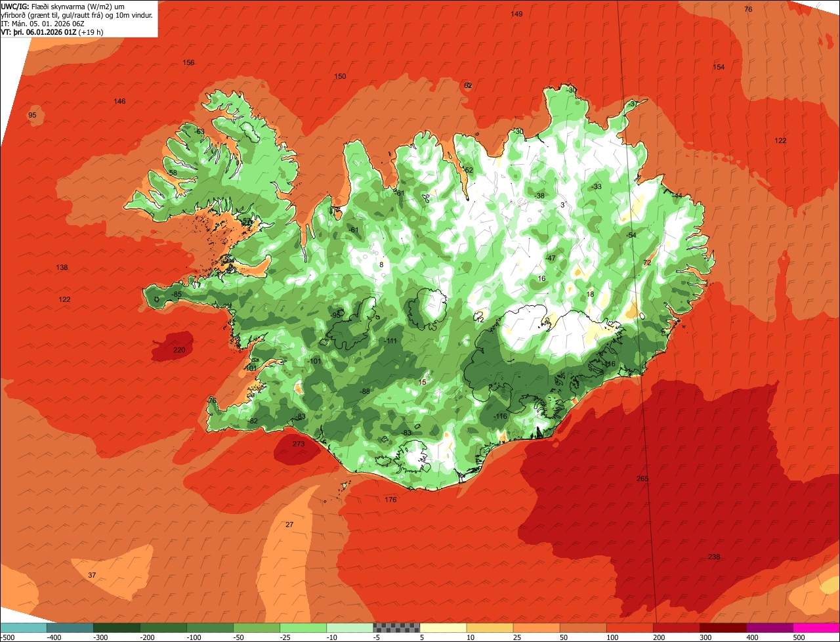This screenshot has height=642, width=840.
Task: Select the -111 value in central Iceland
Action: (x=391, y=341)
